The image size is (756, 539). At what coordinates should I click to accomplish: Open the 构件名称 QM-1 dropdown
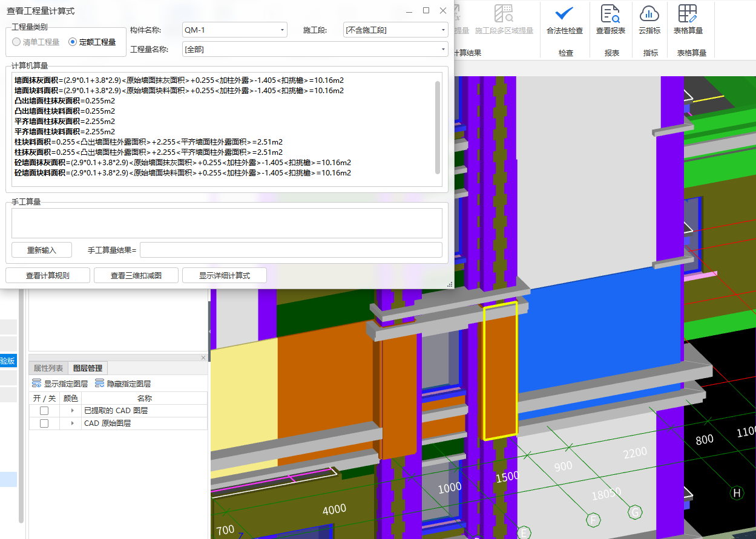point(234,30)
